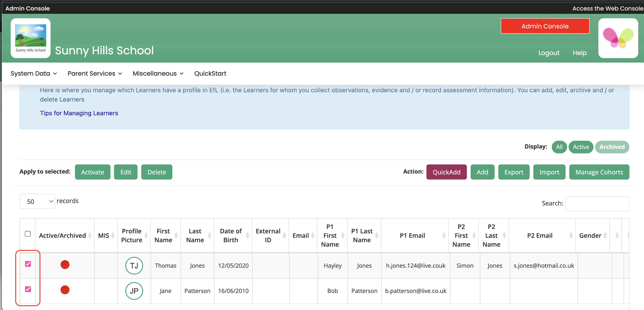This screenshot has height=310, width=644.
Task: Sort by Date of Birth column arrows
Action: [x=247, y=235]
